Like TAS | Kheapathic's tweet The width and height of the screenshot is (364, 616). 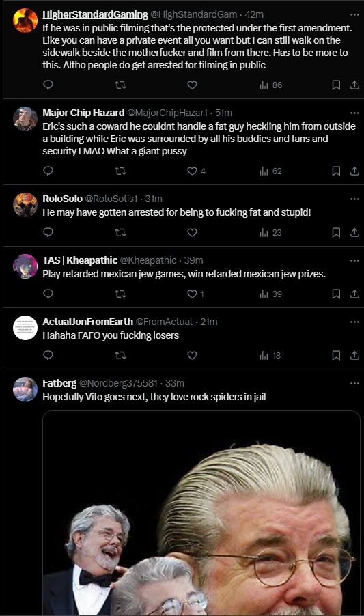[195, 294]
